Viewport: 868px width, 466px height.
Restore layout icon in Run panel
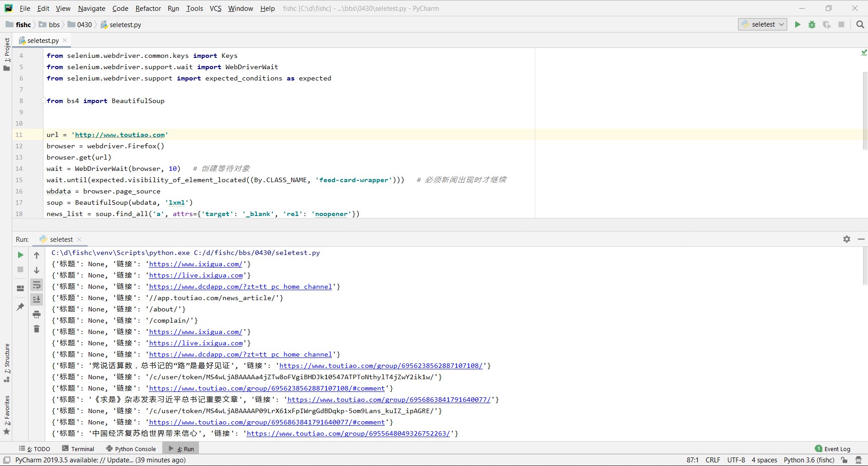coord(20,288)
